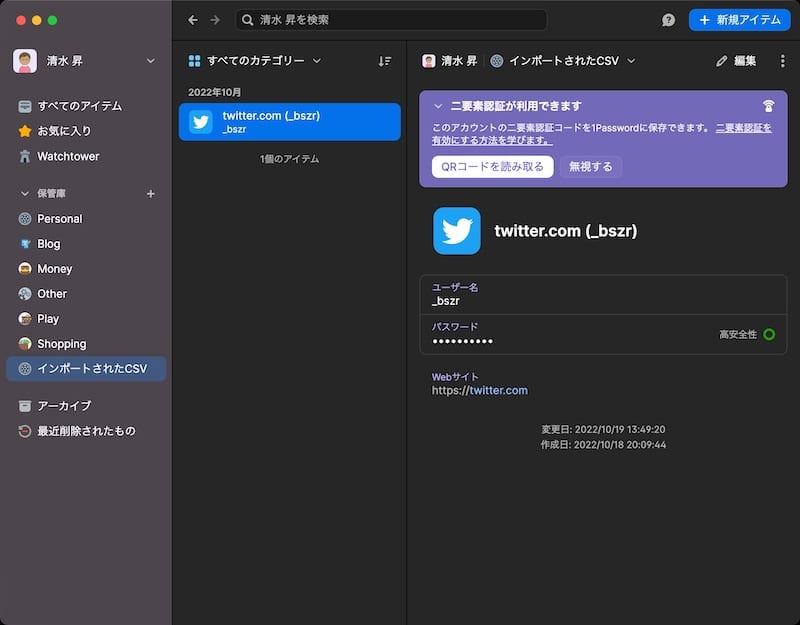Click the パスワード field dots

click(x=462, y=341)
